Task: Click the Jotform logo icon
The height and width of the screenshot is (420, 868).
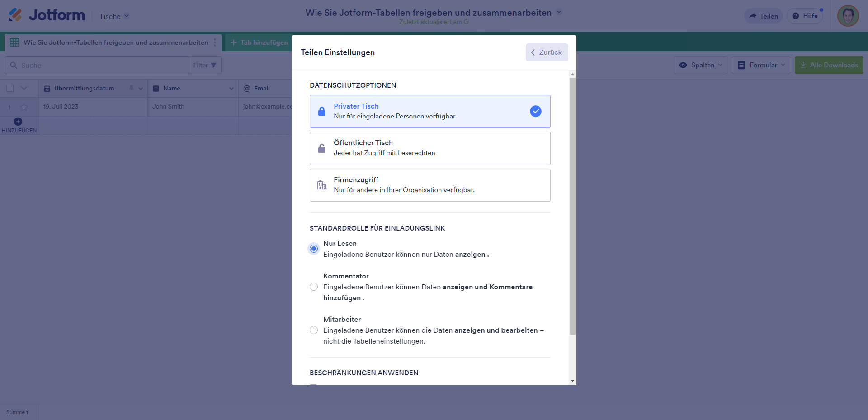Action: pos(15,15)
